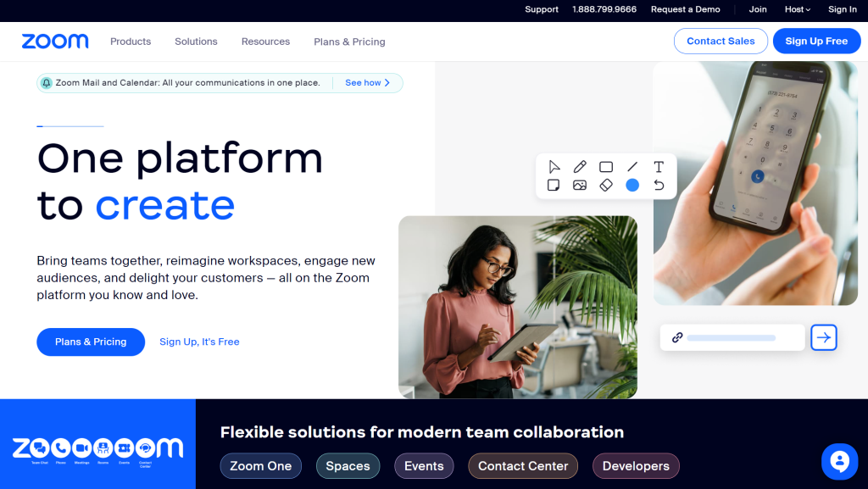Click the Events icon in Zoom logo
Screen dimensions: 868x489
(124, 448)
